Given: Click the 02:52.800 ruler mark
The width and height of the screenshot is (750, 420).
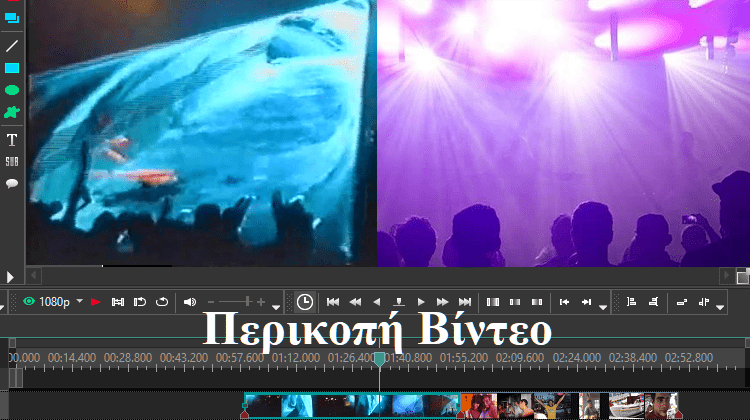Looking at the screenshot, I should [689, 358].
